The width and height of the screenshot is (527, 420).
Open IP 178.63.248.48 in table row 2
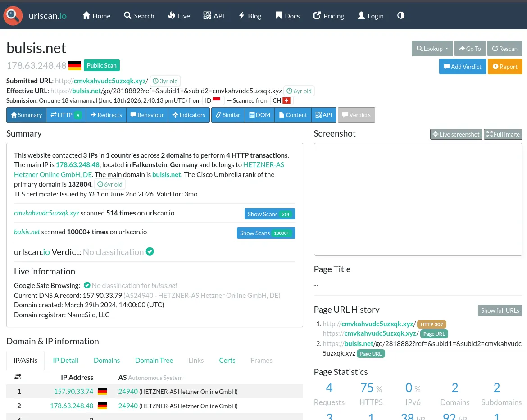pos(72,406)
